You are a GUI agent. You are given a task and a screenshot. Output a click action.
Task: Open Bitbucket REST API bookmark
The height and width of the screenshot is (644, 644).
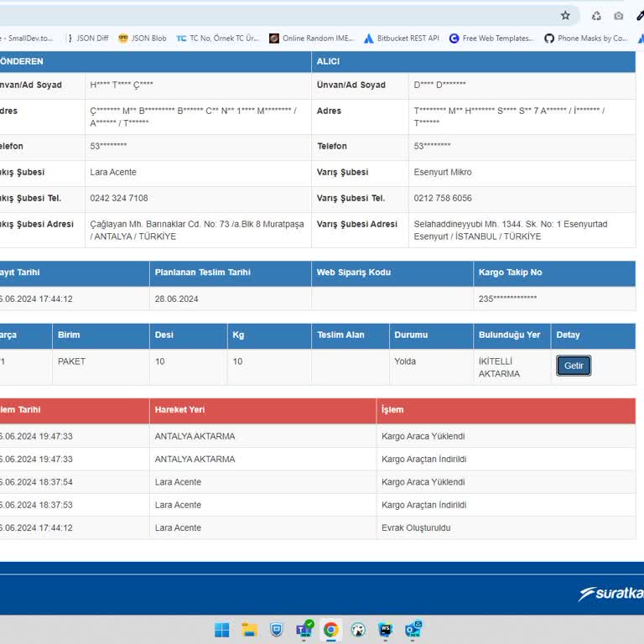click(x=402, y=39)
